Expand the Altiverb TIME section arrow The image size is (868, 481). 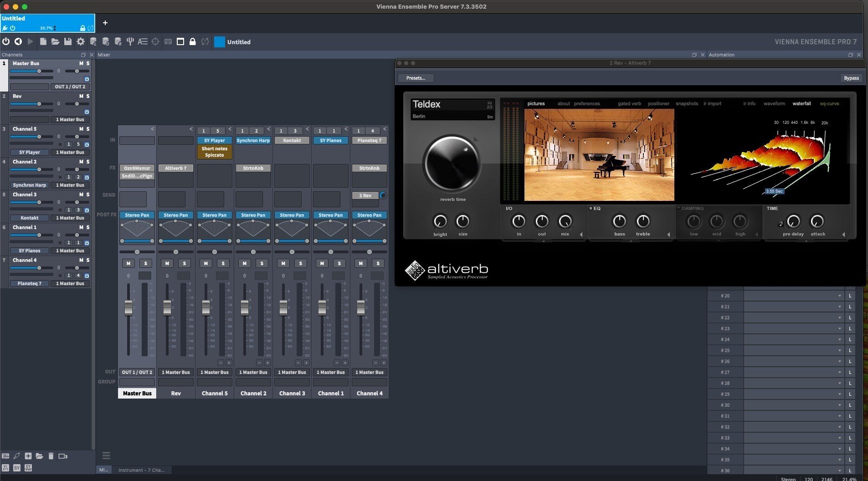click(843, 235)
